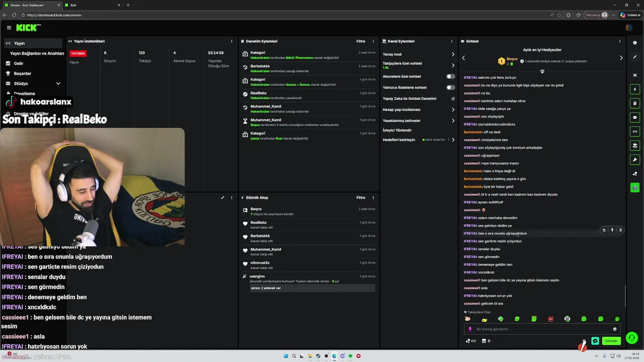The image size is (644, 362).
Task: Click İzleyici Yönlendir option
Action: click(x=397, y=130)
